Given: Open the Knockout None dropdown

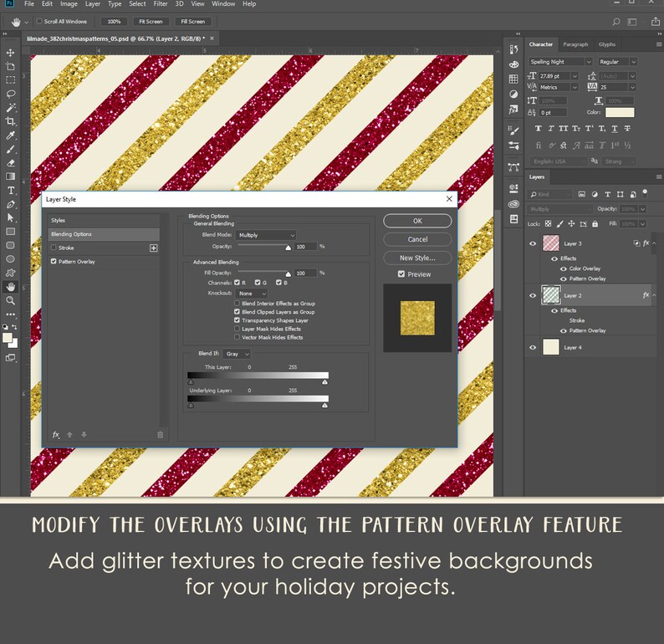Looking at the screenshot, I should point(252,294).
